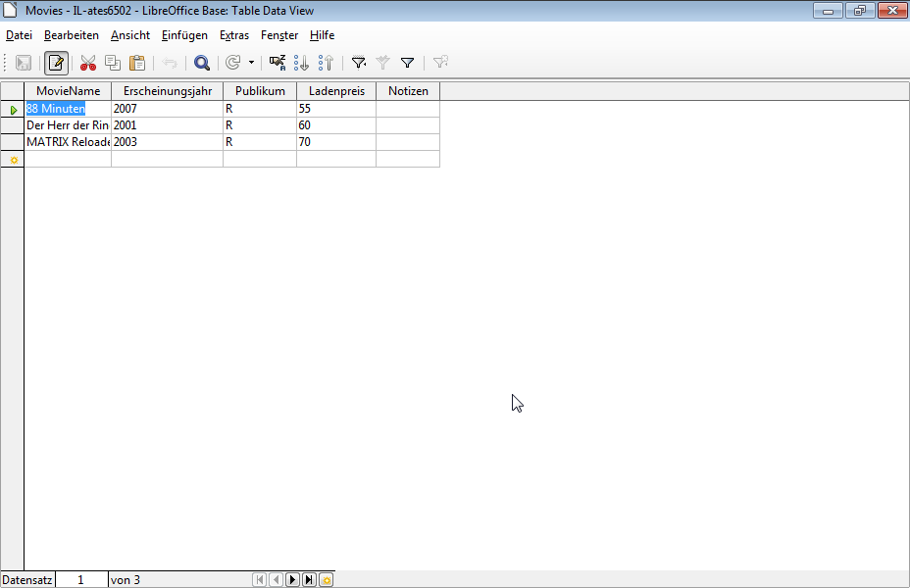This screenshot has width=910, height=588.
Task: Open the Bearbeiten menu
Action: point(72,35)
